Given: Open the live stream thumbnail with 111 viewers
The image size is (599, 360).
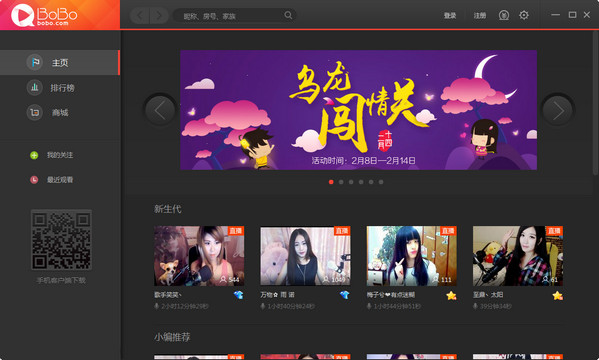Looking at the screenshot, I should pos(411,256).
